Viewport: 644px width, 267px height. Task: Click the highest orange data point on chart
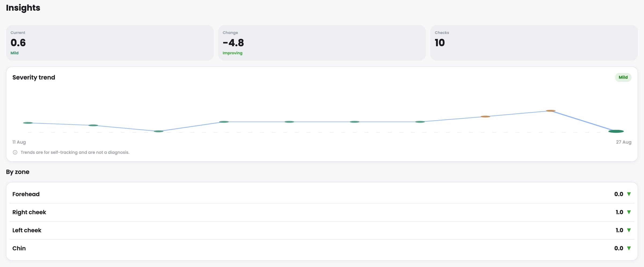coord(551,111)
